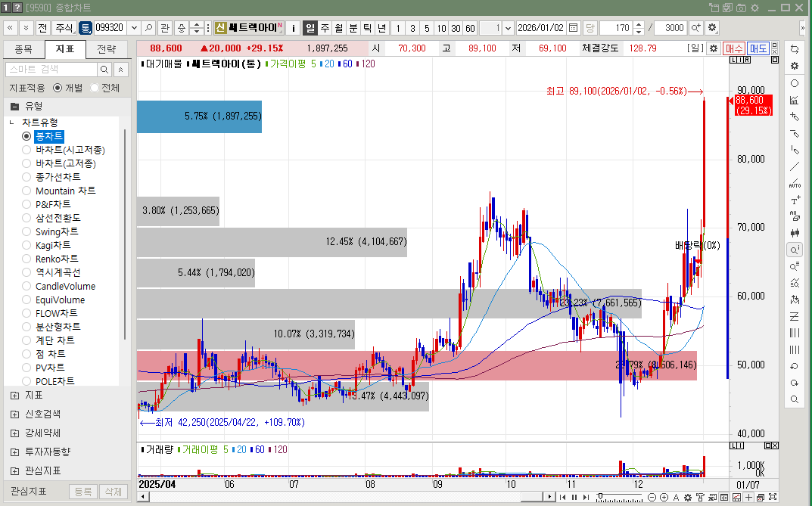The image size is (812, 506).
Task: Click the 관 toolbar button
Action: (165, 28)
